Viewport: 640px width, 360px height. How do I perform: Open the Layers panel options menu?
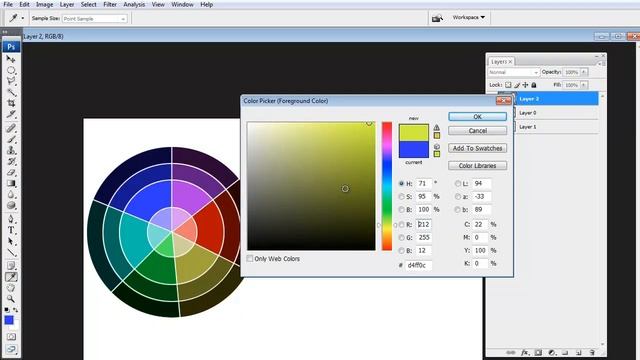pyautogui.click(x=600, y=64)
